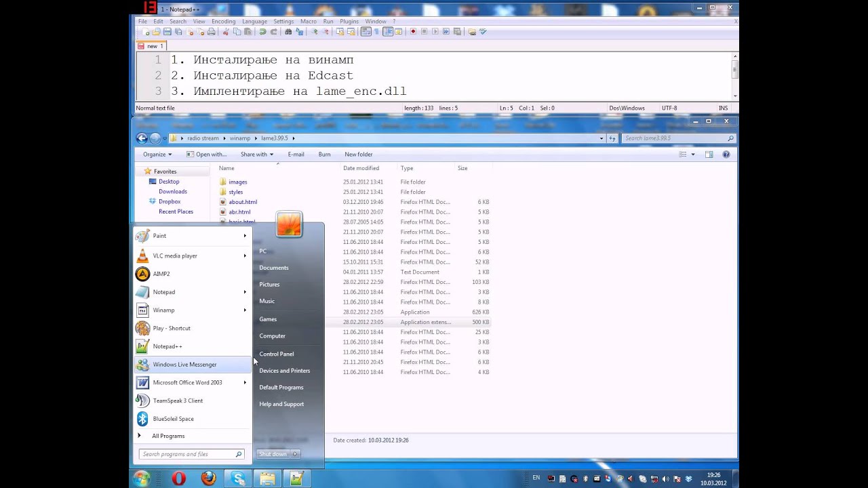Toggle the Explorer preview pane button
This screenshot has width=868, height=488.
tap(709, 155)
